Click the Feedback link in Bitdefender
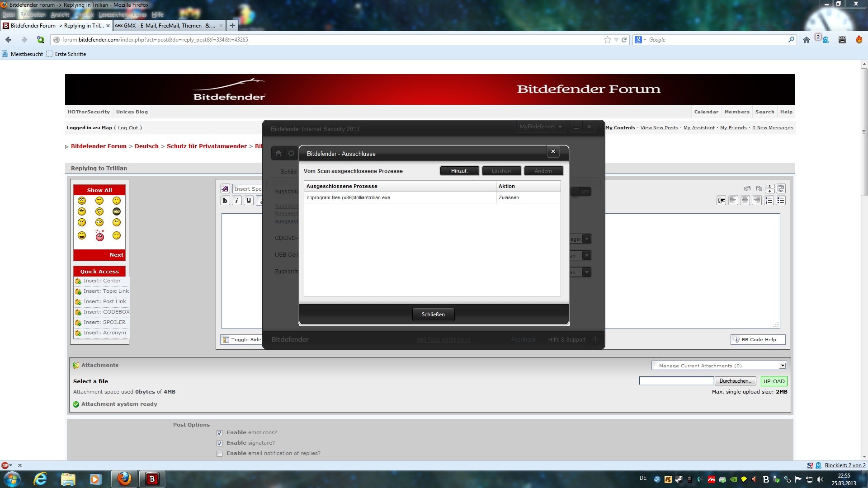Image resolution: width=868 pixels, height=488 pixels. pyautogui.click(x=523, y=340)
